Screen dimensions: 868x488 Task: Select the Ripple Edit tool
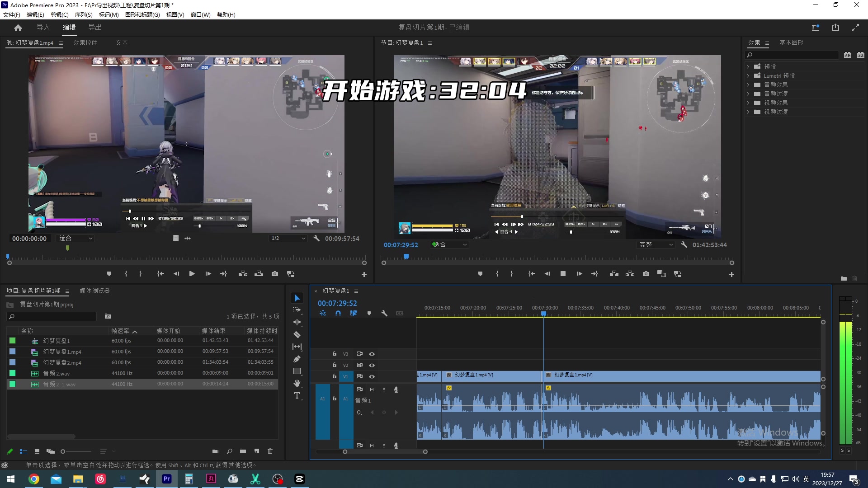pyautogui.click(x=297, y=322)
